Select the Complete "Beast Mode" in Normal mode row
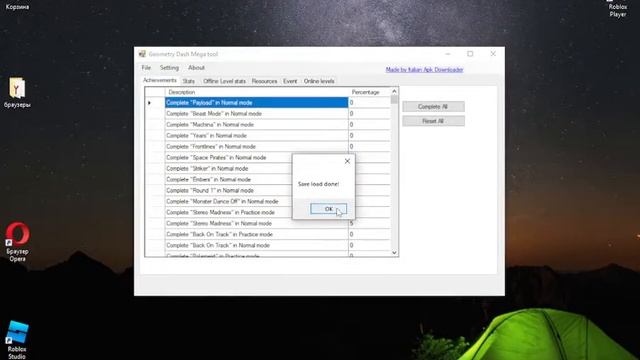 tap(256, 113)
